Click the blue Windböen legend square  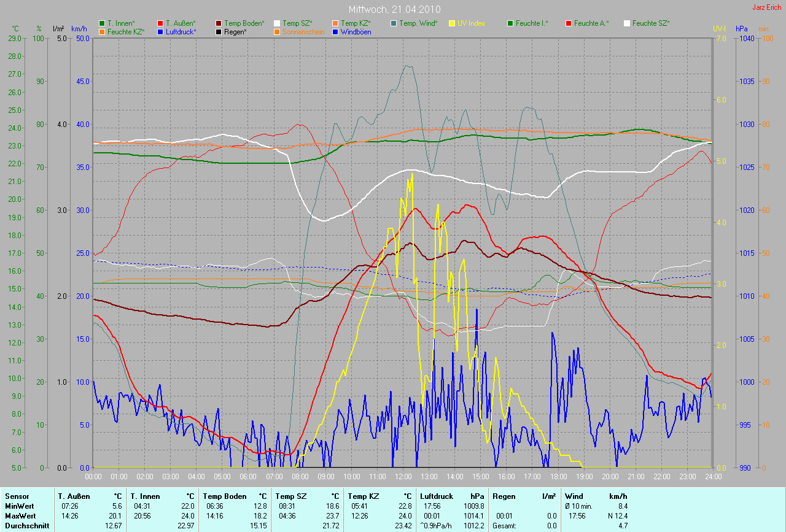pos(335,31)
